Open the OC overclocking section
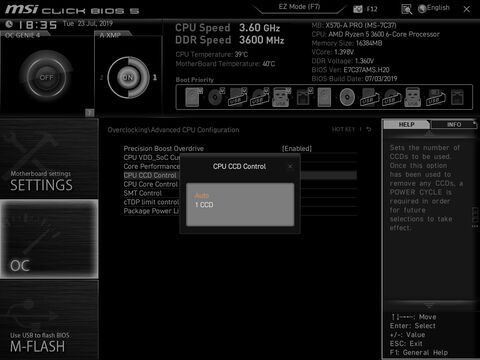 (x=49, y=239)
